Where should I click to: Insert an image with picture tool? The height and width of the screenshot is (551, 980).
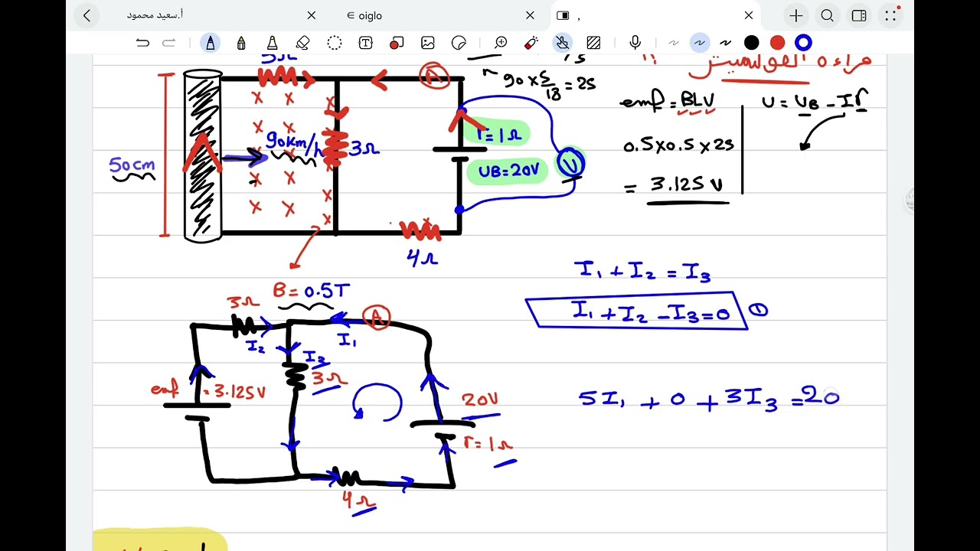pos(428,43)
